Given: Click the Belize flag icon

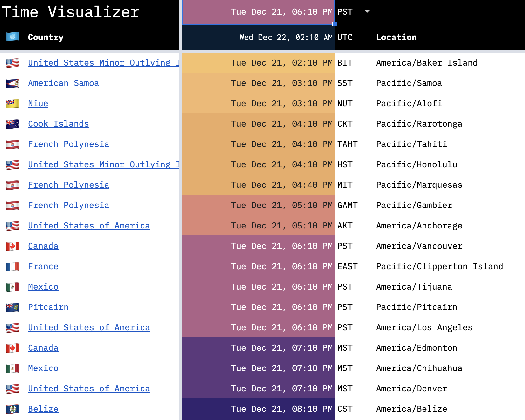Looking at the screenshot, I should click(x=12, y=409).
